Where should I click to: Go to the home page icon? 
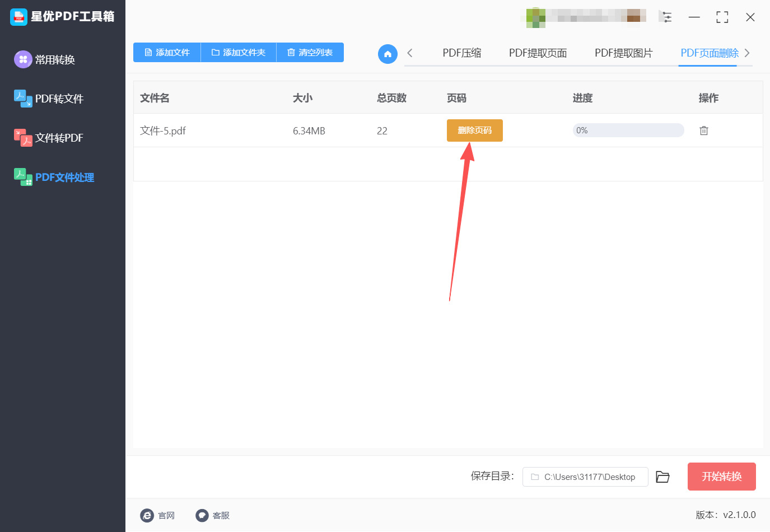point(388,54)
